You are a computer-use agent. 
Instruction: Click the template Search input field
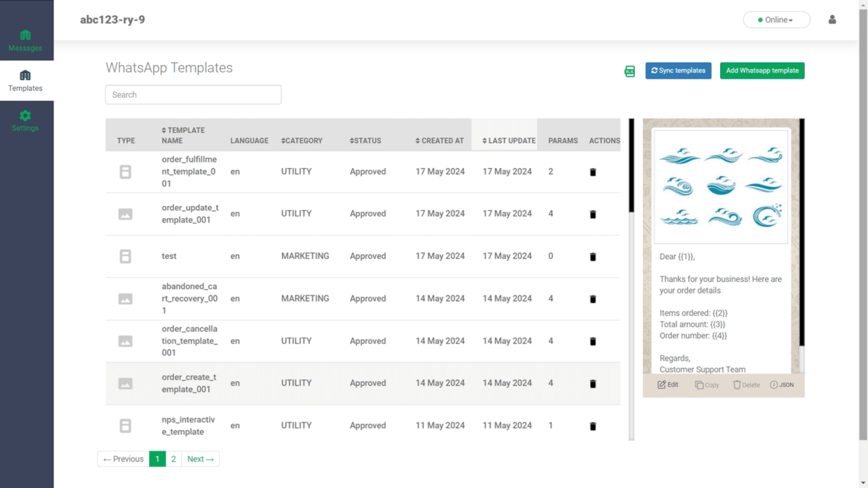point(193,94)
